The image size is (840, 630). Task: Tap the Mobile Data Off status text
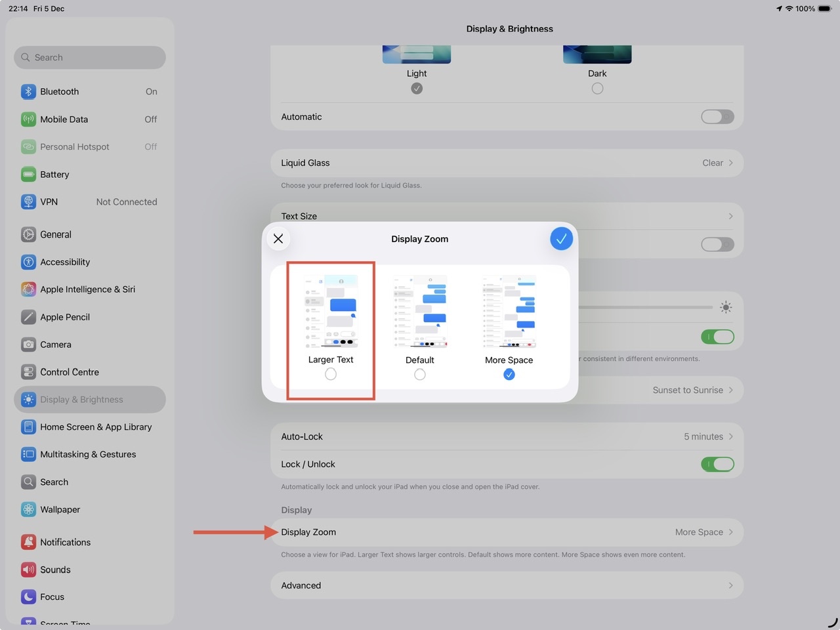tap(151, 119)
